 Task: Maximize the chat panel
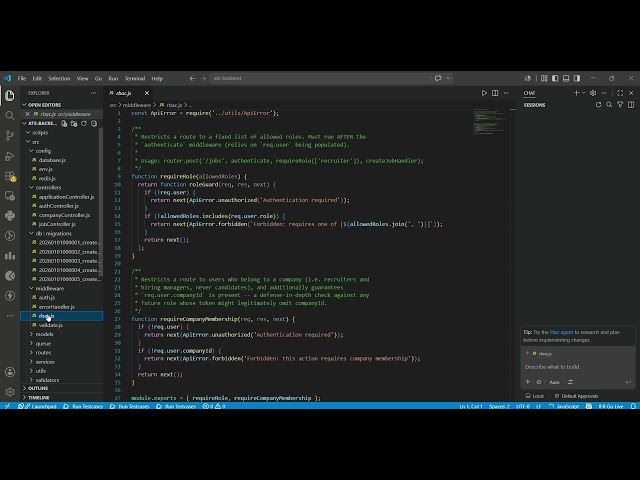tap(620, 93)
